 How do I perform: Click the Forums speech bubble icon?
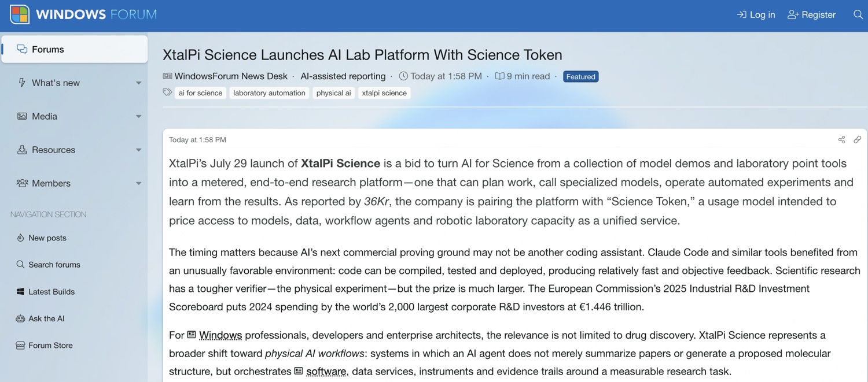click(22, 49)
